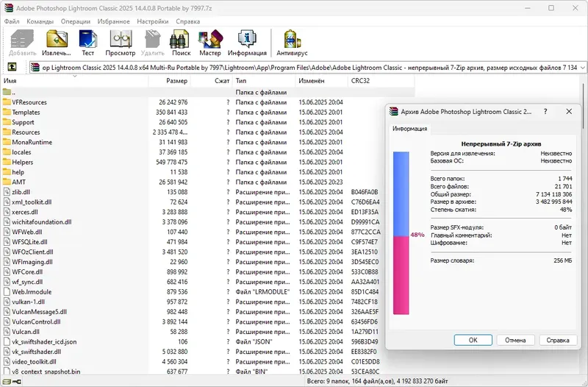This screenshot has height=387, width=588.
Task: Click the Templates folder icon
Action: tap(7, 112)
